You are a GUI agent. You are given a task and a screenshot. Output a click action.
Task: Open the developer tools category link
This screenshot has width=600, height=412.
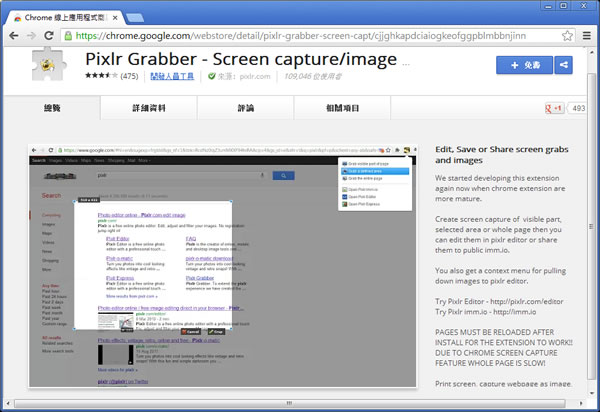click(x=172, y=76)
